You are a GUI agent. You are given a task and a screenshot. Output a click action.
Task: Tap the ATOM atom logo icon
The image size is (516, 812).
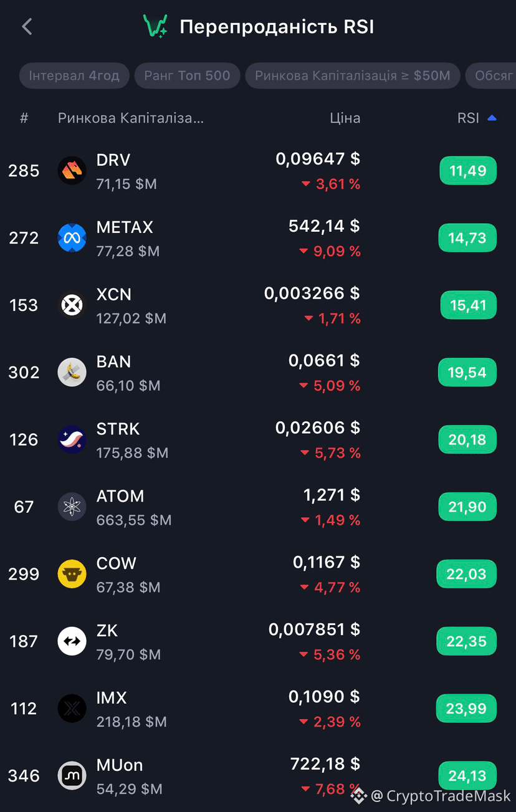click(x=72, y=507)
